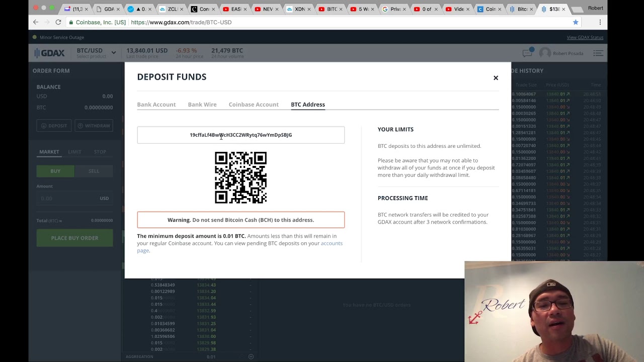This screenshot has width=644, height=362.
Task: Switch to the Priva Google browser tab
Action: click(395, 9)
